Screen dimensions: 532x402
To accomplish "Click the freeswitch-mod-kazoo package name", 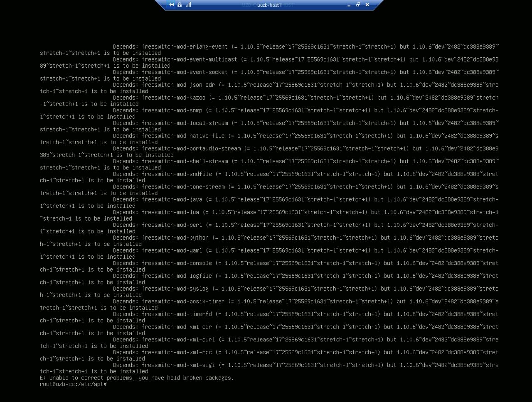I will pyautogui.click(x=173, y=98).
